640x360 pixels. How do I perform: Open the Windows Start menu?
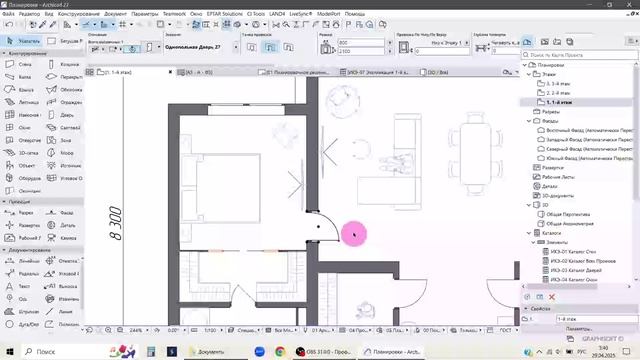(x=10, y=351)
